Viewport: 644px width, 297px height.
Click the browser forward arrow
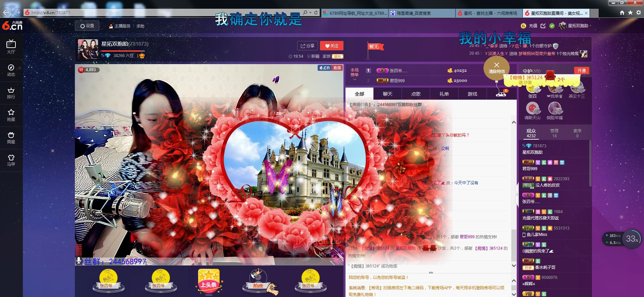pyautogui.click(x=17, y=12)
